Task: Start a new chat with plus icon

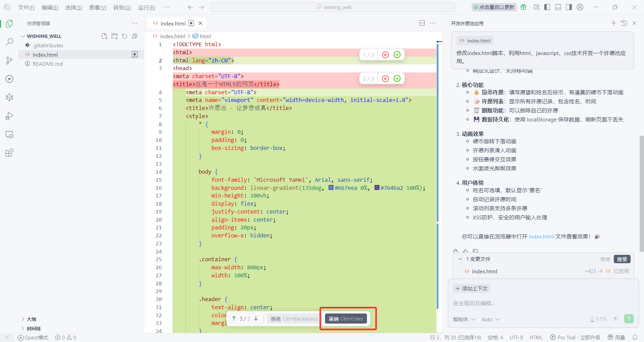Action: (613, 23)
